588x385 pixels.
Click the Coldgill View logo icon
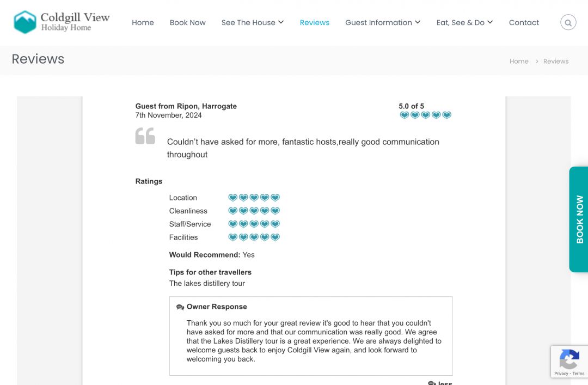click(25, 22)
